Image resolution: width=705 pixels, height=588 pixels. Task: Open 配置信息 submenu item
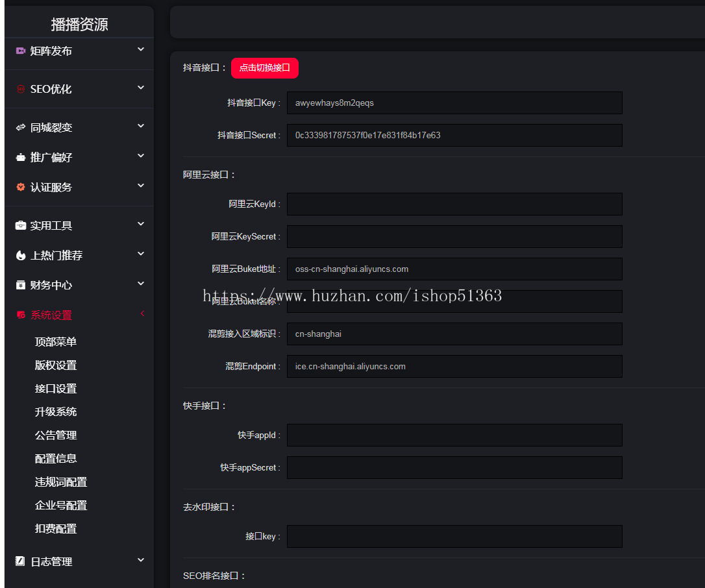[56, 459]
